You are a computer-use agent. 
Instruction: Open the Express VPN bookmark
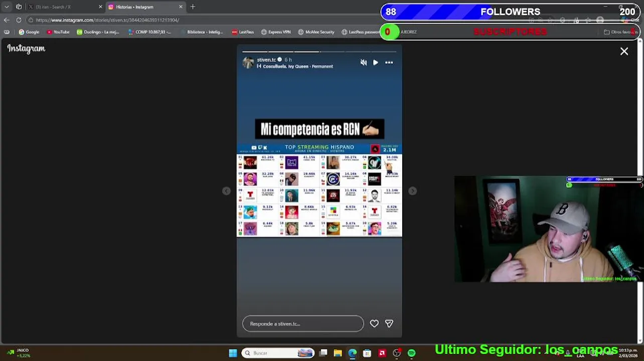[x=276, y=32]
